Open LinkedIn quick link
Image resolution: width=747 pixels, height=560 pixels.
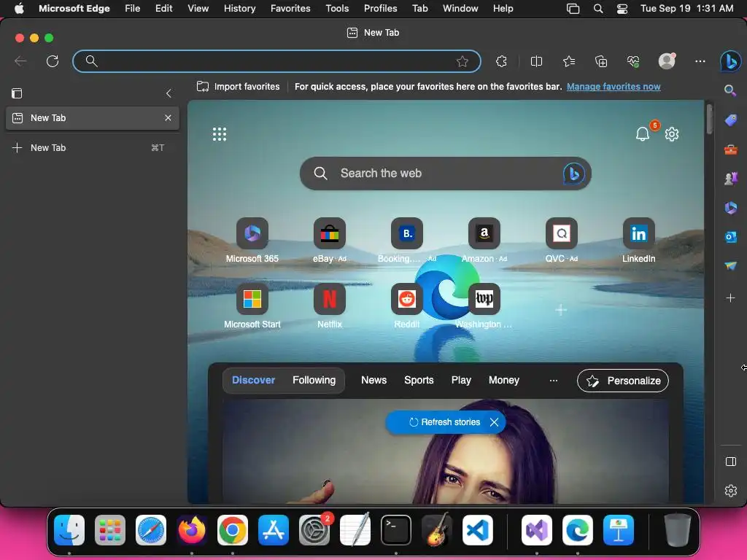(639, 241)
